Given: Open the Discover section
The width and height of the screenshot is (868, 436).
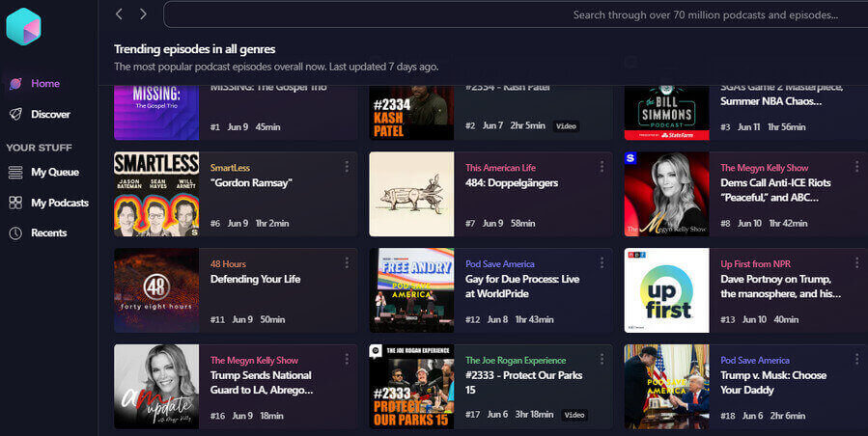Looking at the screenshot, I should tap(49, 114).
